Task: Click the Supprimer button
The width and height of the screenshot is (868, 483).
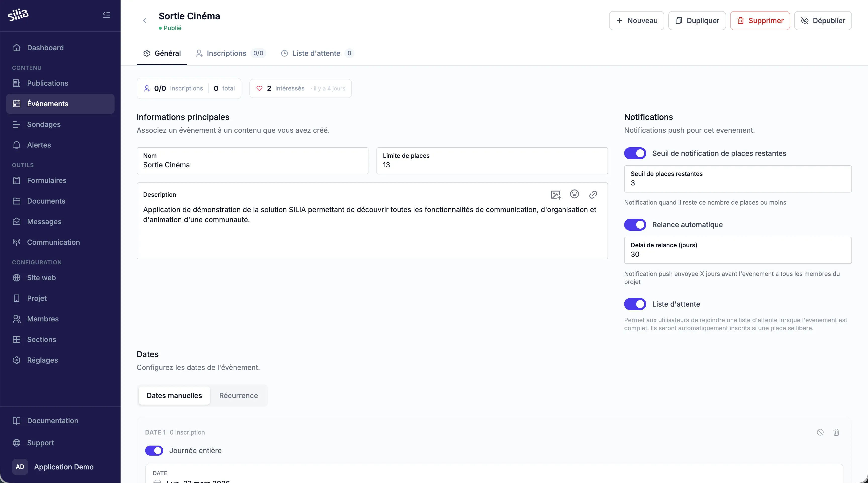Action: (760, 21)
